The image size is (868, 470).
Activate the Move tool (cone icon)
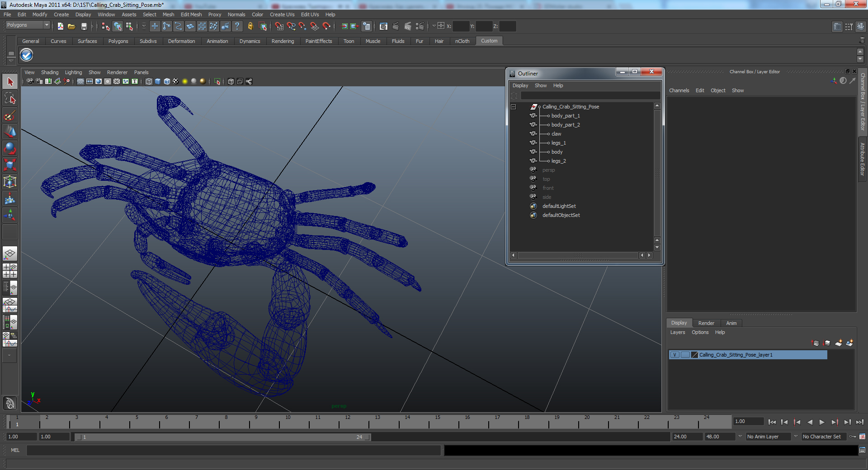10,132
